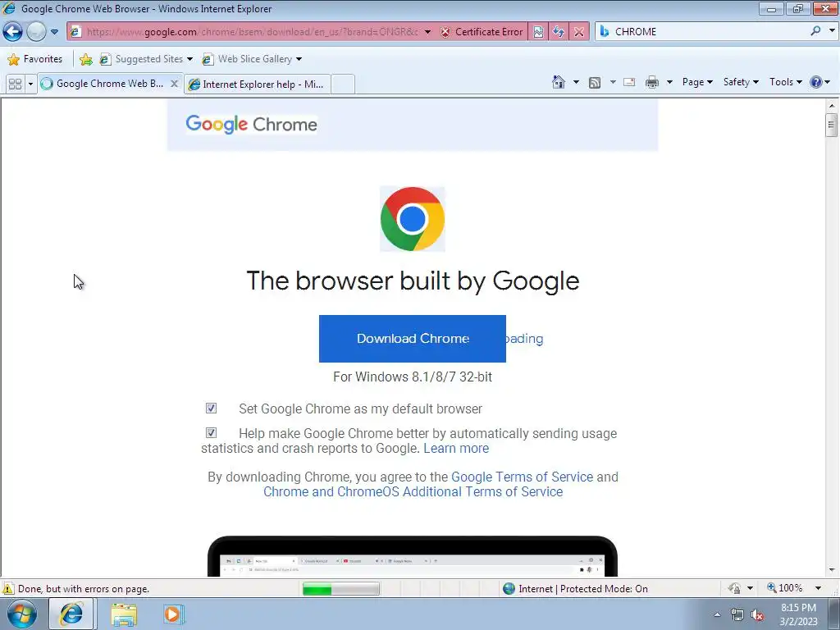Viewport: 840px width, 630px height.
Task: Click the 100% zoom level button
Action: (x=785, y=588)
